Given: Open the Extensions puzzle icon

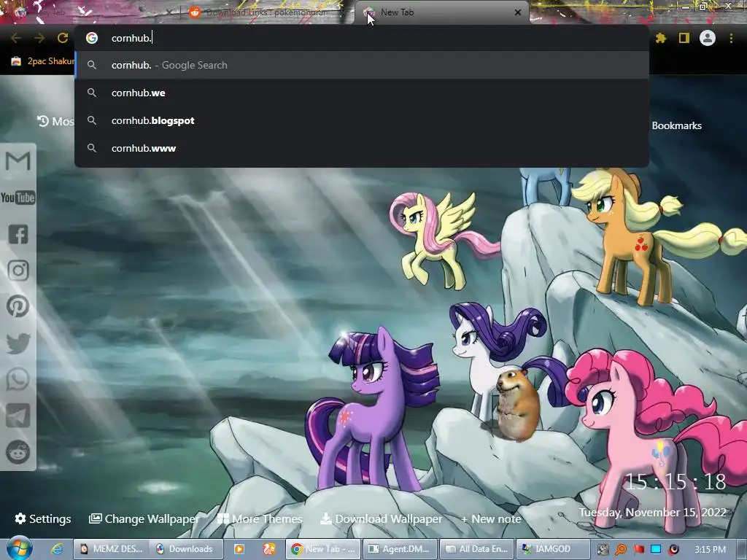Looking at the screenshot, I should click(660, 38).
